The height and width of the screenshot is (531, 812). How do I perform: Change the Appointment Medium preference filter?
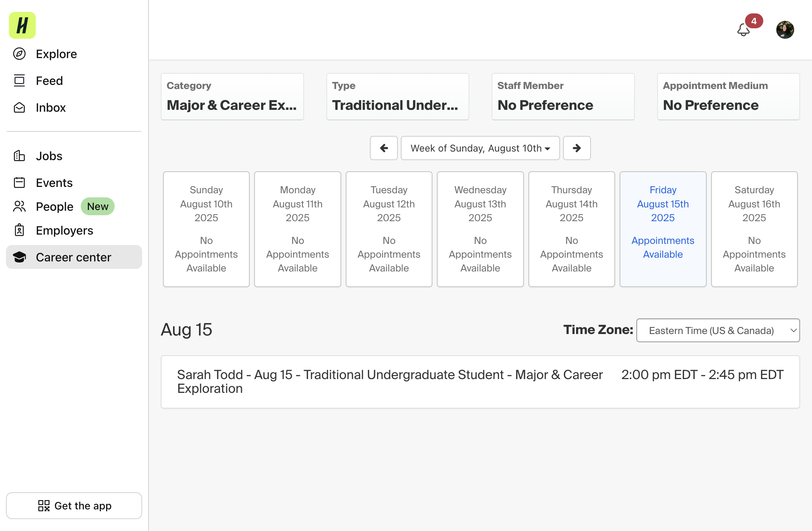click(x=729, y=97)
